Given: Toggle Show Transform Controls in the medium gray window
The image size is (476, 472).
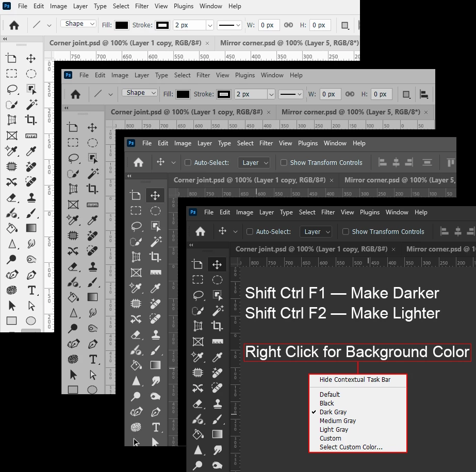Looking at the screenshot, I should pyautogui.click(x=284, y=163).
